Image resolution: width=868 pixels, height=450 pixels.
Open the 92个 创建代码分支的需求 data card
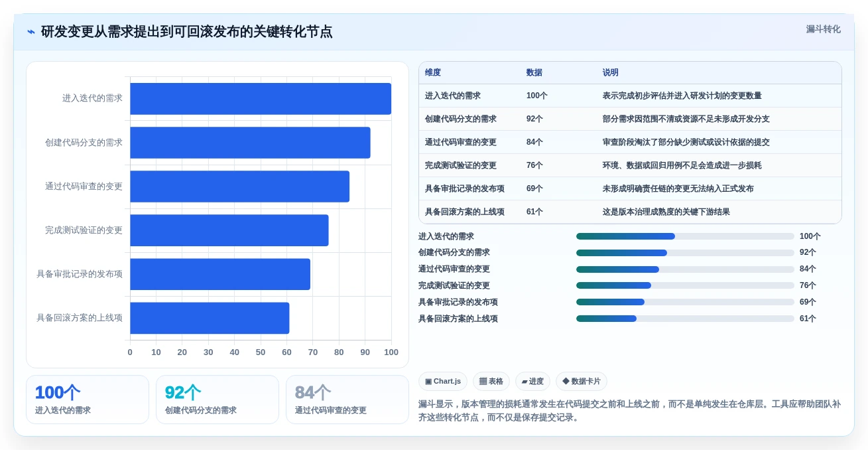tap(217, 400)
